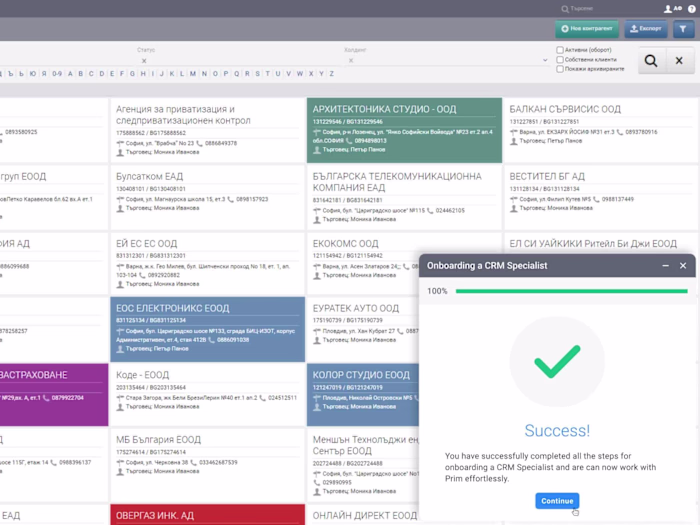This screenshot has width=700, height=525.
Task: Toggle Собствени клиенти checkbox
Action: [x=560, y=59]
